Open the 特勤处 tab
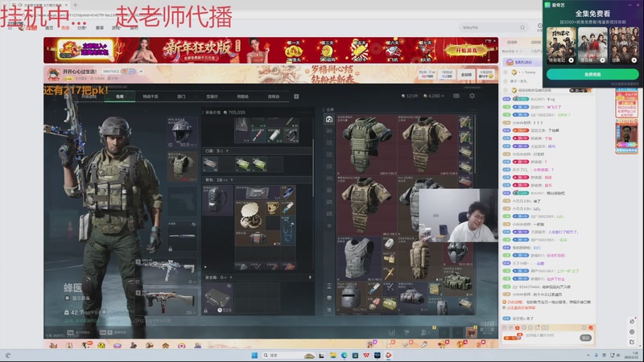 (243, 97)
